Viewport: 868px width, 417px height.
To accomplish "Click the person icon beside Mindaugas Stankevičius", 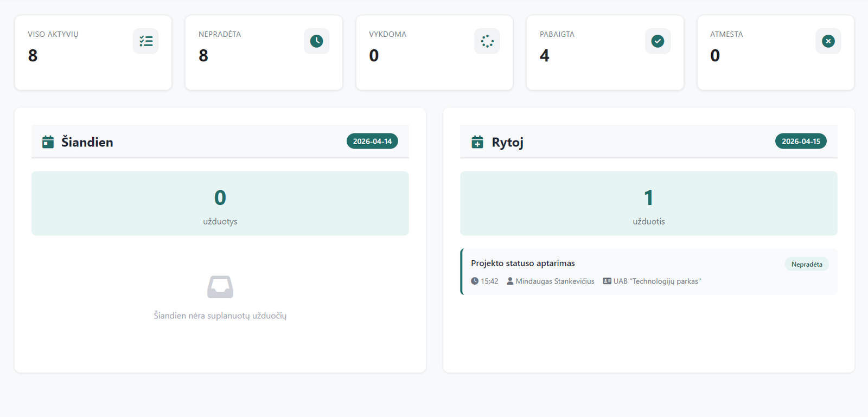I will coord(510,281).
